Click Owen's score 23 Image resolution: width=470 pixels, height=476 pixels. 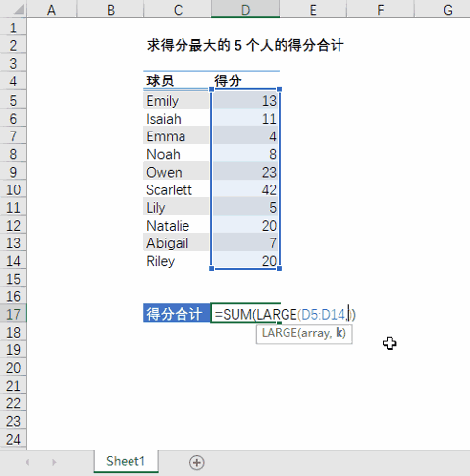pyautogui.click(x=245, y=172)
